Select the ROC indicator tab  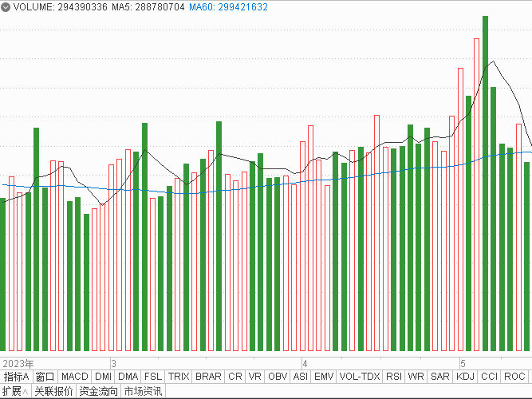click(x=515, y=377)
